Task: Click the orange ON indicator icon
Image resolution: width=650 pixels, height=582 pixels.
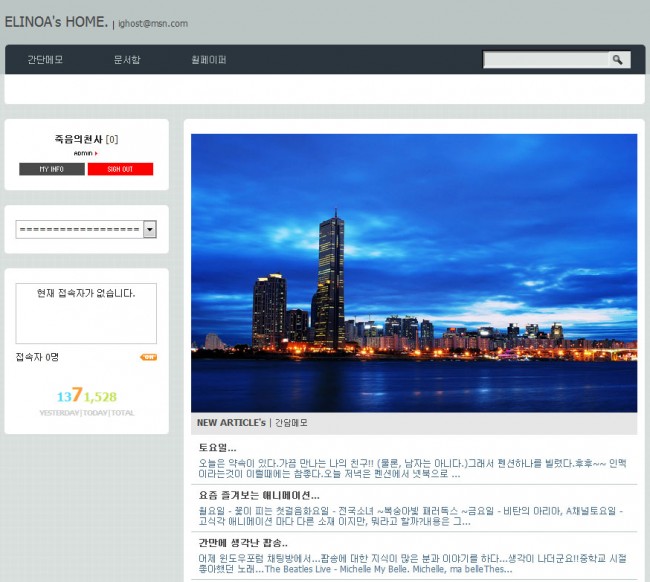Action: pyautogui.click(x=148, y=357)
